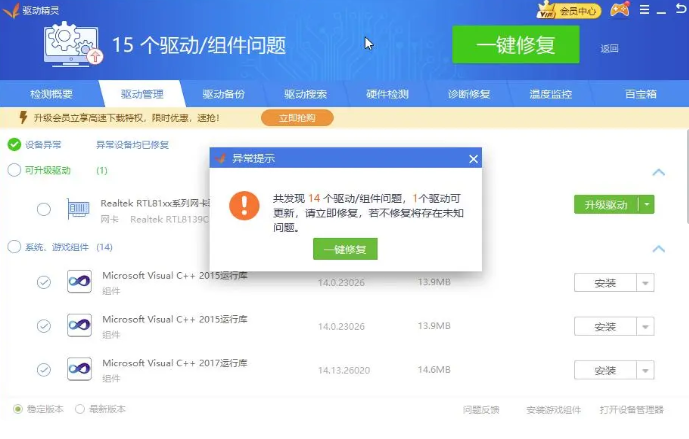This screenshot has width=689, height=439.
Task: Open the 安装游戏组件 link
Action: coord(554,410)
